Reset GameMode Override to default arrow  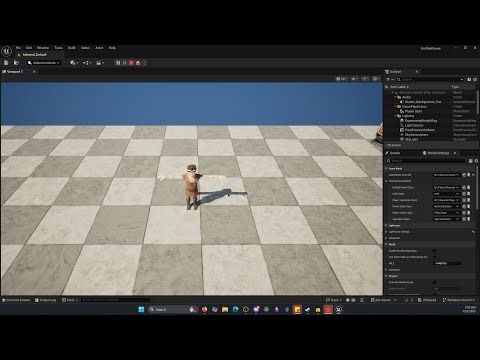point(473,175)
